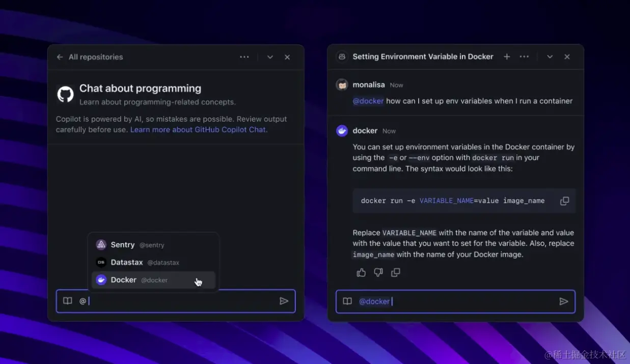
Task: Open the three-dot menu in All repositories panel
Action: pos(244,57)
